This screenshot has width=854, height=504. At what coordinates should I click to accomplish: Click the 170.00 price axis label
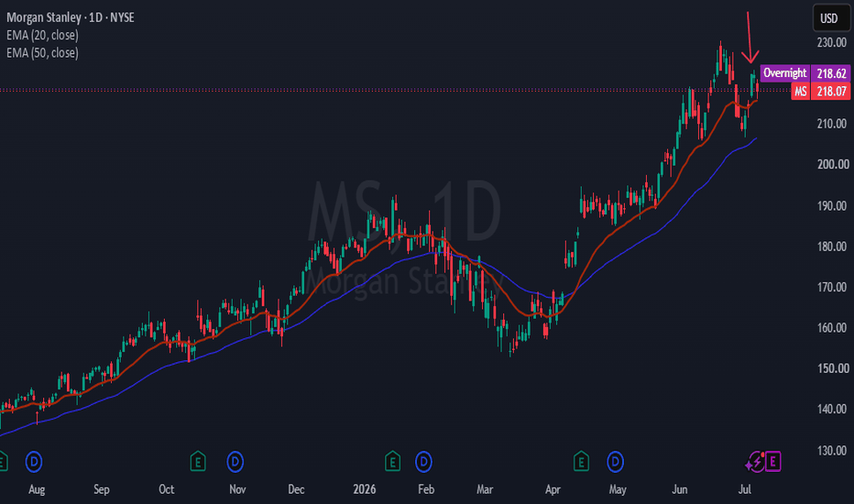tap(832, 287)
